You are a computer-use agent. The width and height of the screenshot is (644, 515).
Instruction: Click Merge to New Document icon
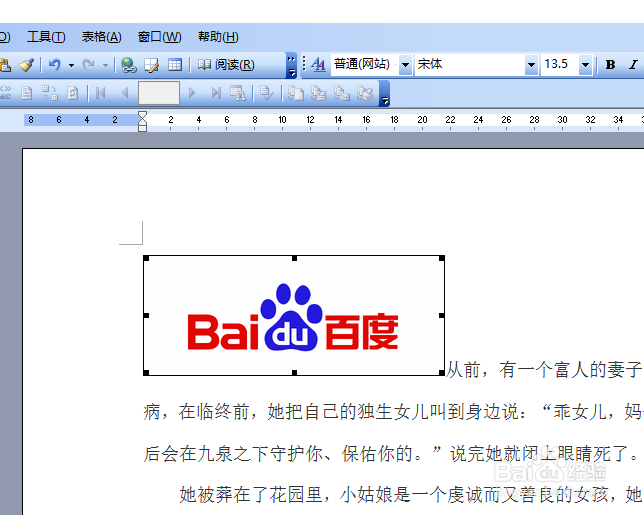(x=296, y=93)
